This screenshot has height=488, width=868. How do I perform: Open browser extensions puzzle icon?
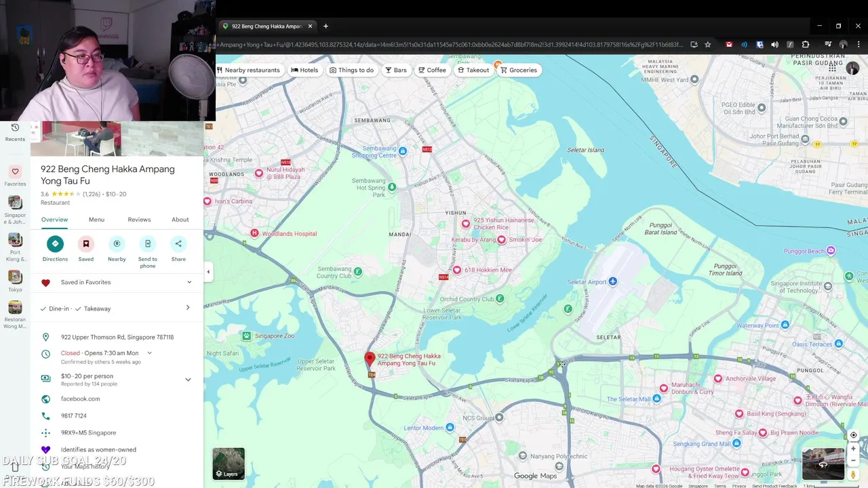pos(806,45)
